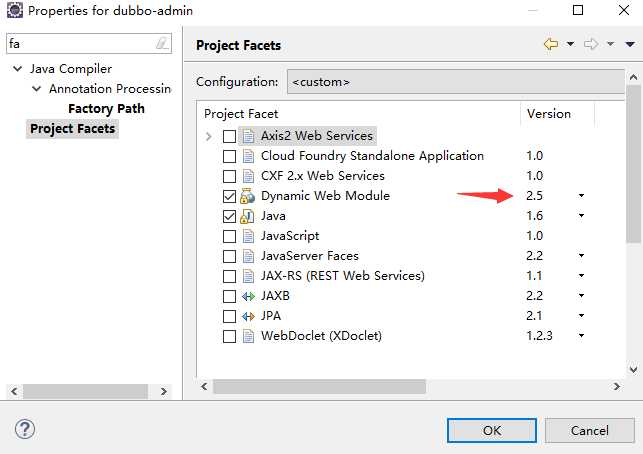Check the JAXB facet checkbox

(x=229, y=296)
